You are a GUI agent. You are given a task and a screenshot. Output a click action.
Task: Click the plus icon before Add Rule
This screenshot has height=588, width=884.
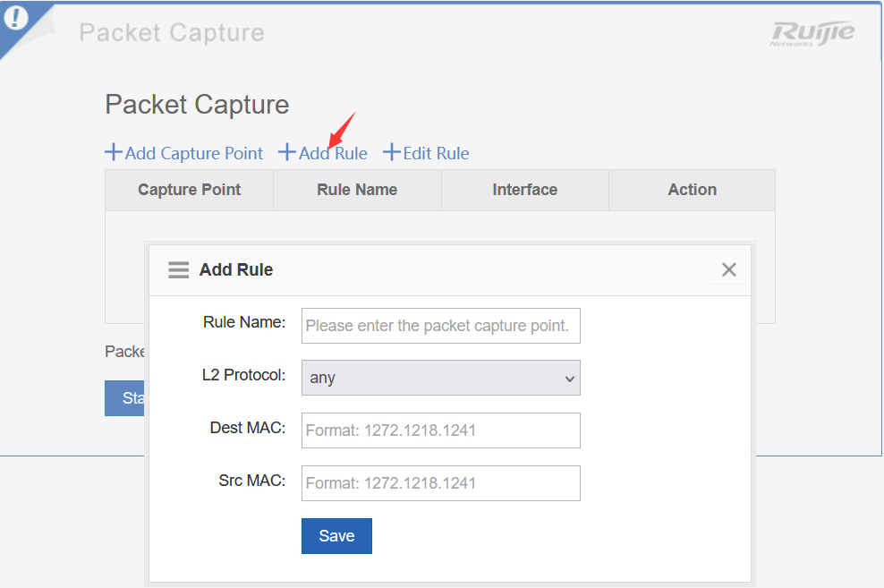(x=287, y=152)
